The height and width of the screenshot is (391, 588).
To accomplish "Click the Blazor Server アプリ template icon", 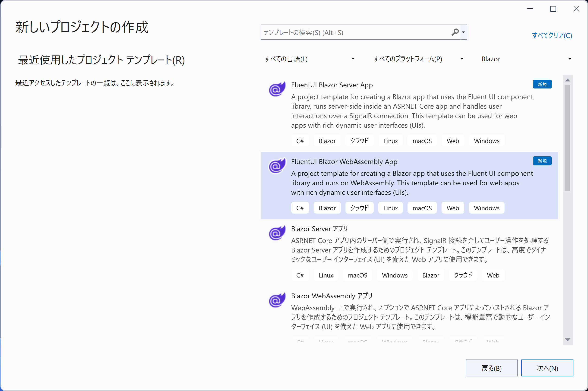I will [277, 233].
